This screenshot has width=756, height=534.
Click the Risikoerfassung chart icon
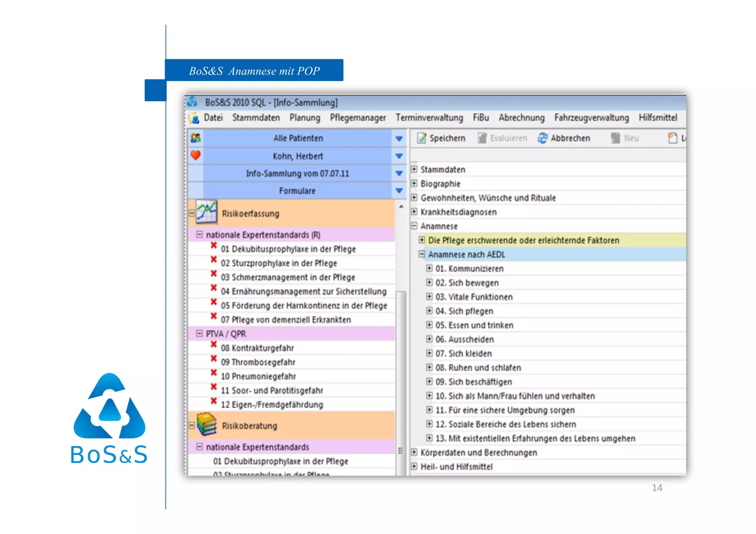coord(206,213)
